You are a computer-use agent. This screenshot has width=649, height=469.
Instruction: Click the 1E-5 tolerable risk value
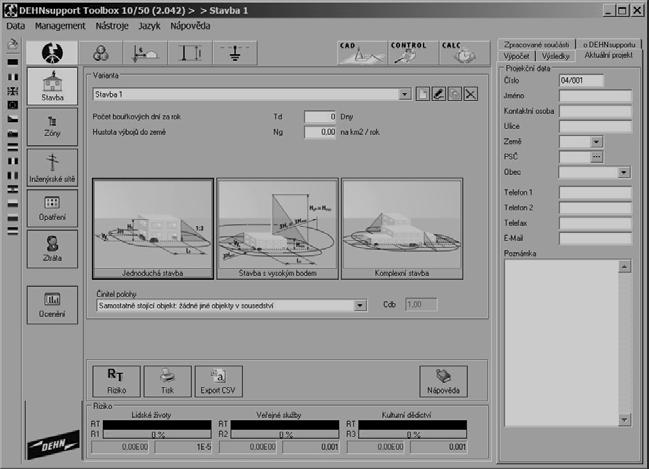coord(183,447)
